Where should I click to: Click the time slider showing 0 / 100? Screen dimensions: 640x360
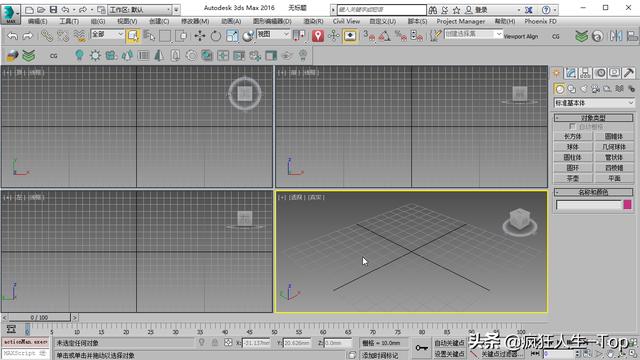pyautogui.click(x=39, y=317)
